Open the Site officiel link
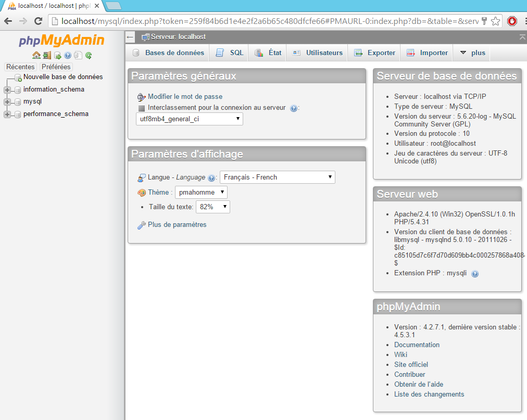This screenshot has width=527, height=420. coord(411,364)
